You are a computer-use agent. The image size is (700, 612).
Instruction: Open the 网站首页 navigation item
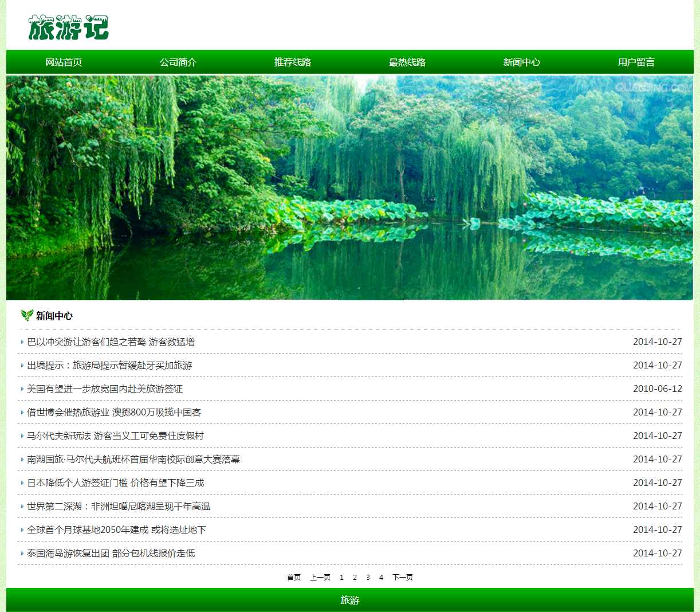[x=64, y=62]
